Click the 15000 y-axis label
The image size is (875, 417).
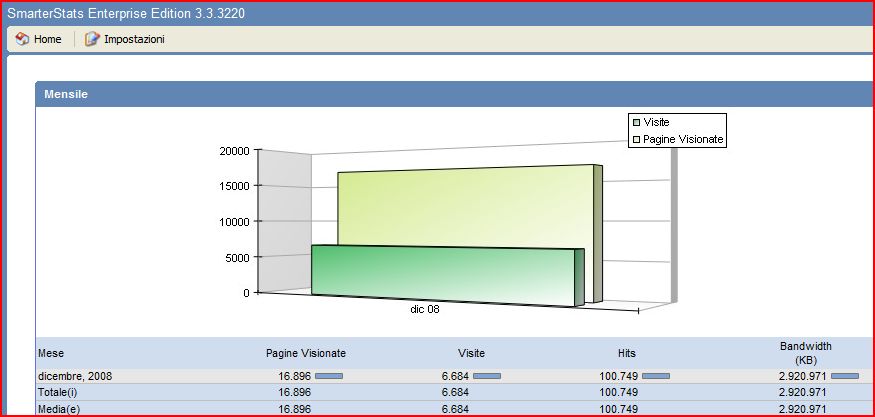(x=233, y=186)
